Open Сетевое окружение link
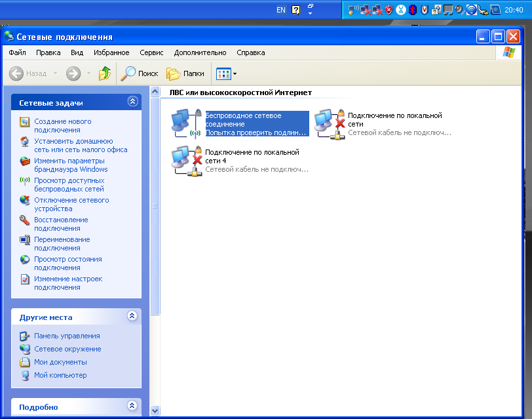Image resolution: width=532 pixels, height=419 pixels. coord(67,349)
